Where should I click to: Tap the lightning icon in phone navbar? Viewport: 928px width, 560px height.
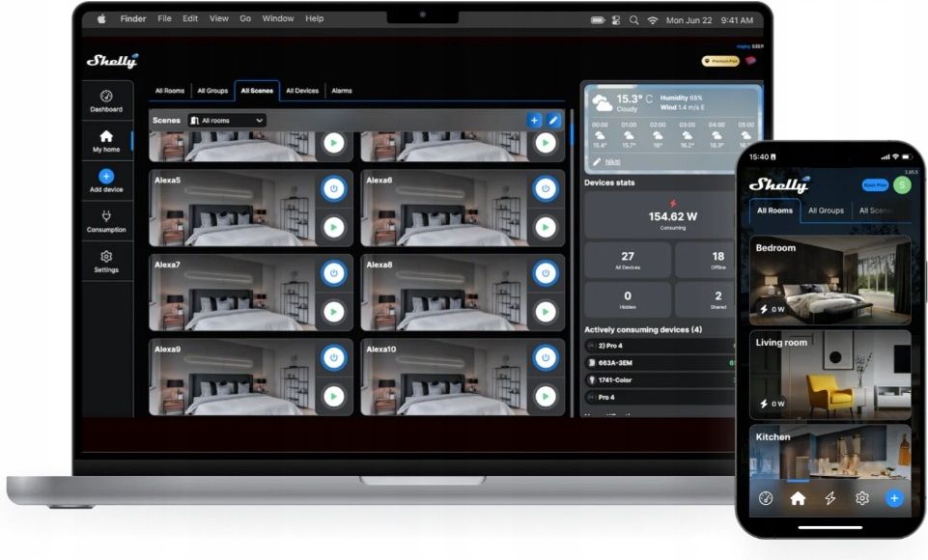[830, 498]
